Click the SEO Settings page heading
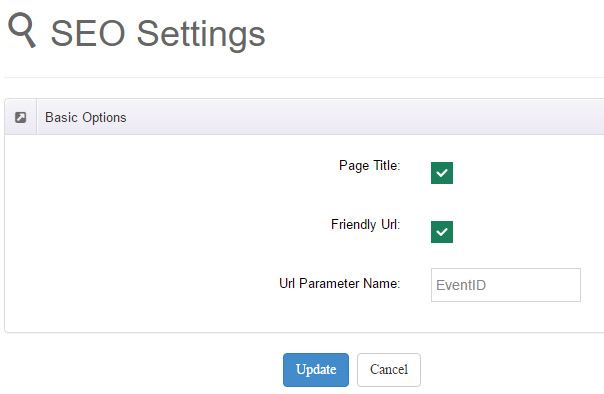This screenshot has height=394, width=604. (158, 34)
